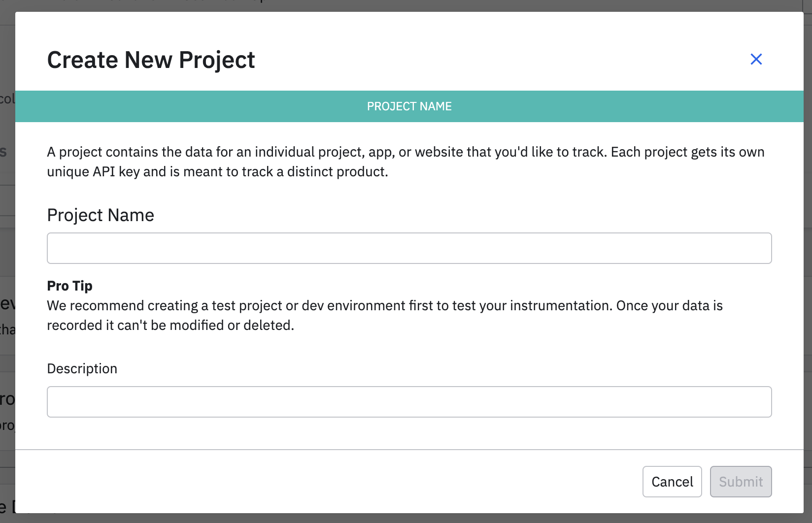Select the PROJECT NAME step banner
The height and width of the screenshot is (523, 812).
409,106
